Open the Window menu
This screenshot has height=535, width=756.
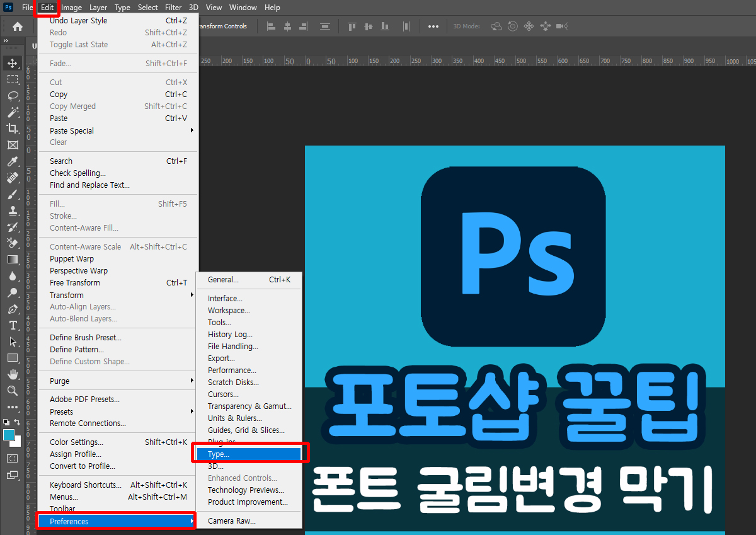243,8
